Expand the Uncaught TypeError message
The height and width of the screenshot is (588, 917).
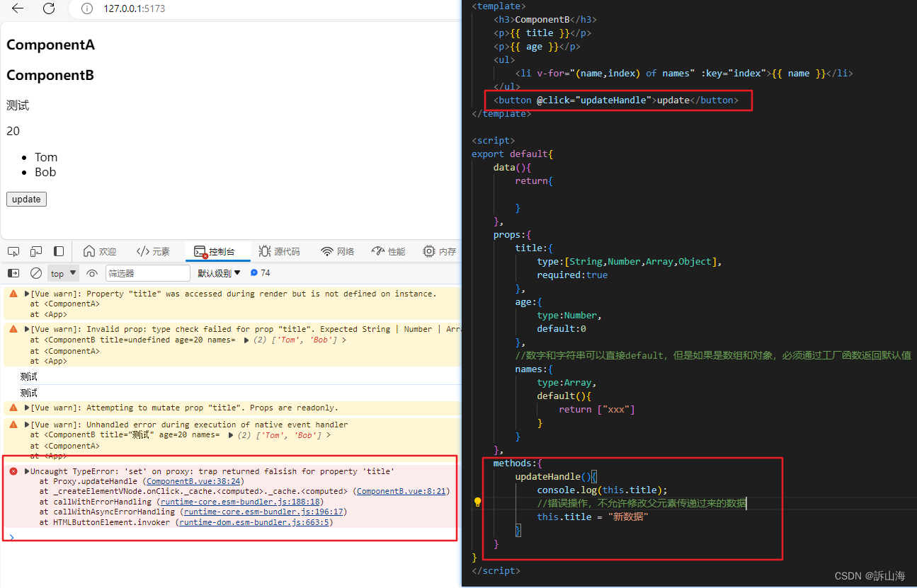point(27,471)
